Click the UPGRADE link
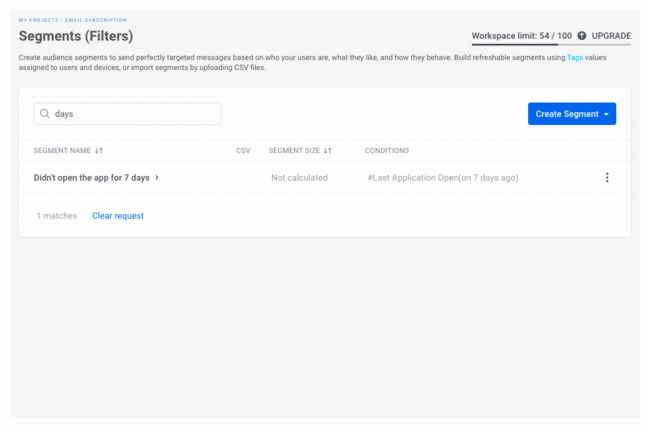Image resolution: width=647 pixels, height=432 pixels. [611, 36]
